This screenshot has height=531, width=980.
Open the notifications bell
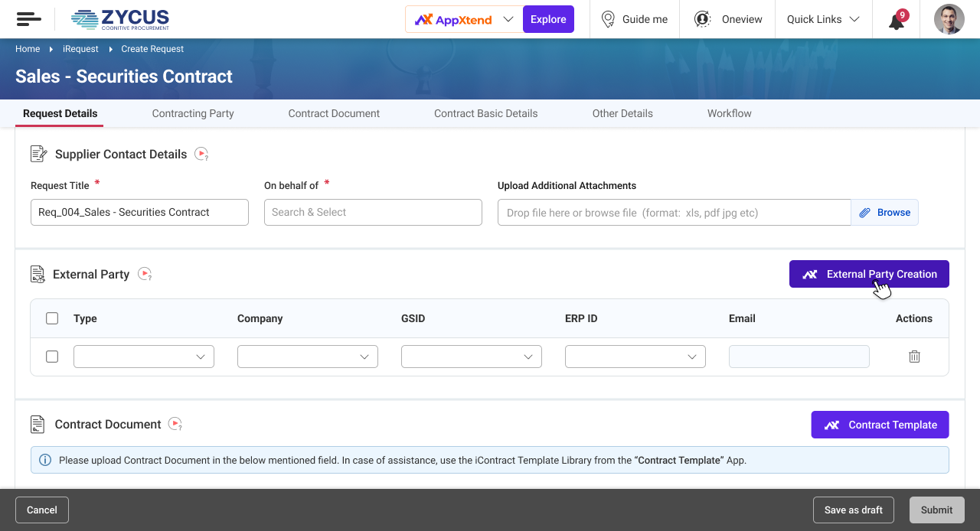pos(897,20)
